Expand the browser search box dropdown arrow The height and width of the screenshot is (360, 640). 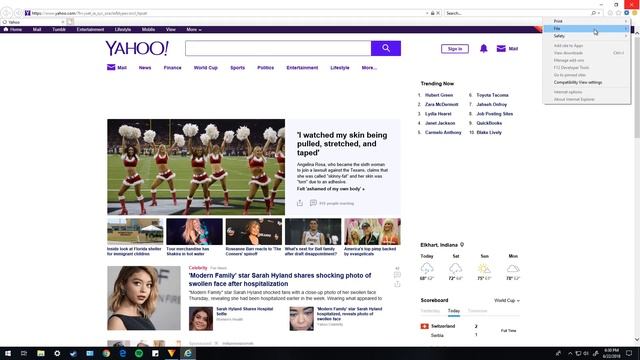tap(599, 13)
